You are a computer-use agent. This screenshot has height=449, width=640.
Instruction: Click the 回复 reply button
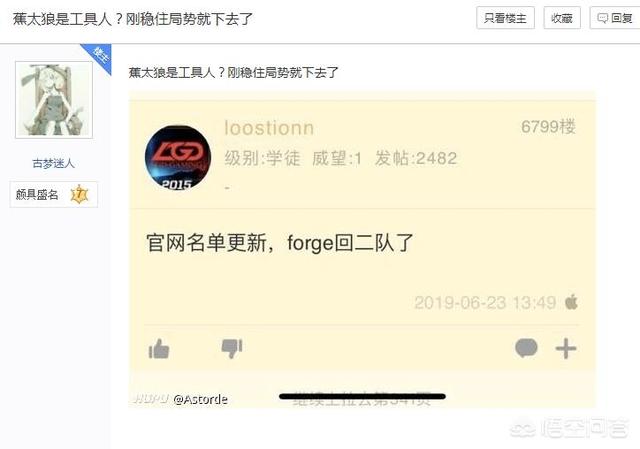(x=615, y=18)
